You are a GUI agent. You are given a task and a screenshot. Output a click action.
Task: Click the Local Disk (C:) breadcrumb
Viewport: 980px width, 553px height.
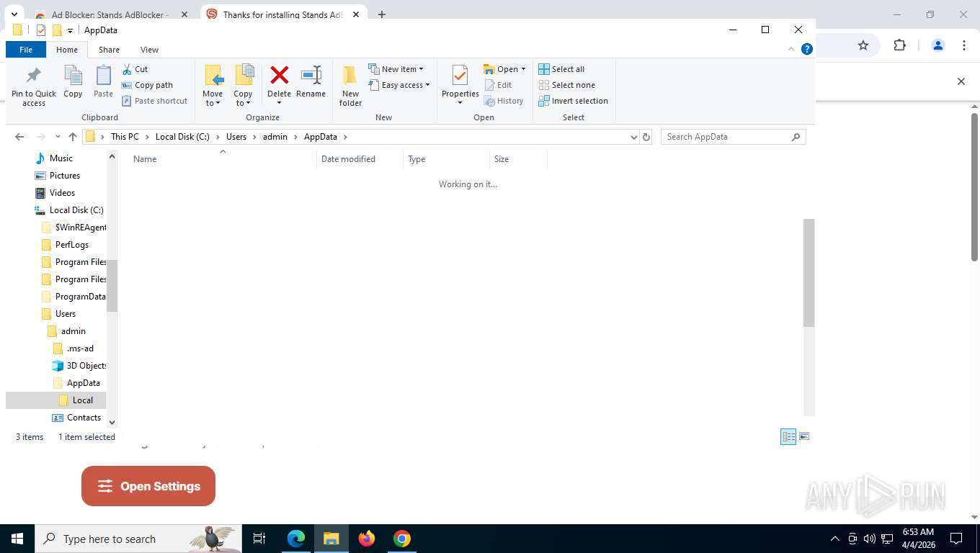coord(182,137)
